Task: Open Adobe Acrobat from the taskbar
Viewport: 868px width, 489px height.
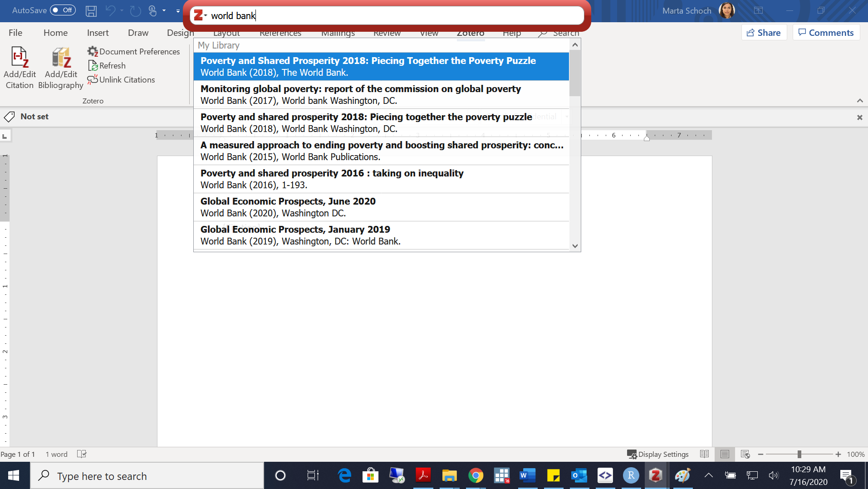Action: click(423, 475)
